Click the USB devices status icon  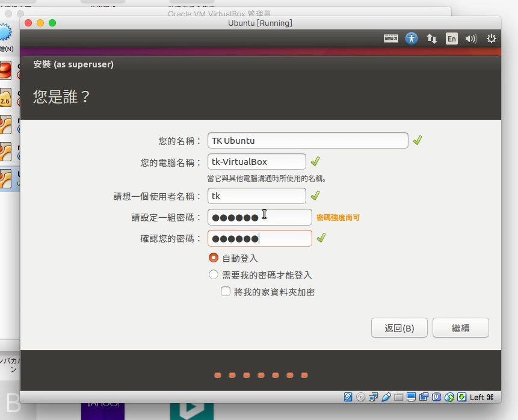point(386,397)
